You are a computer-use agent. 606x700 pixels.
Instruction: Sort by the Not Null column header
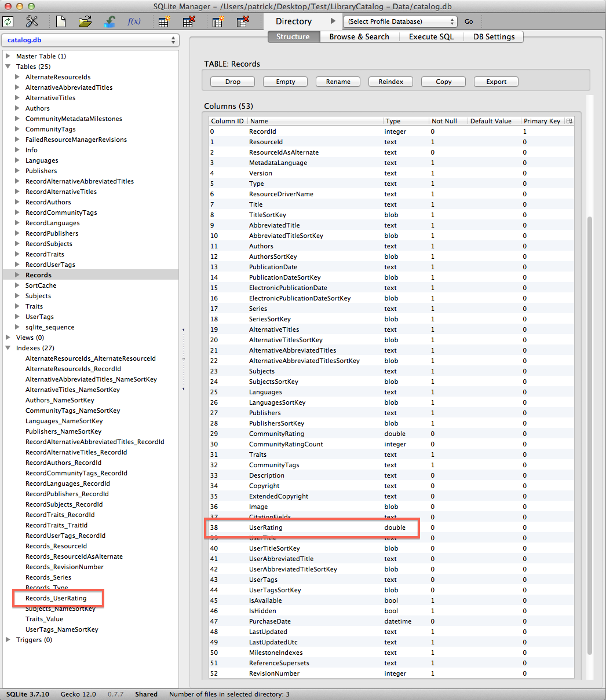tap(447, 121)
